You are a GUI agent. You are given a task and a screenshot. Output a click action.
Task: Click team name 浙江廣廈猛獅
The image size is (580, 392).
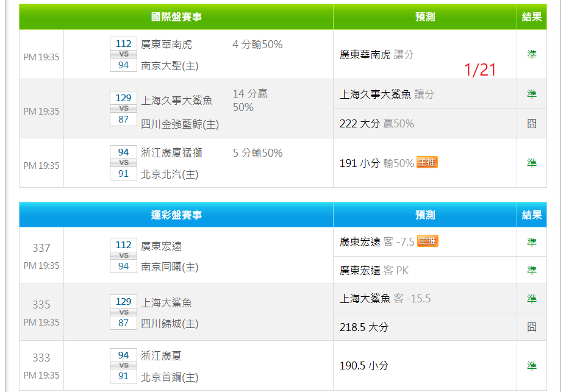pos(171,153)
